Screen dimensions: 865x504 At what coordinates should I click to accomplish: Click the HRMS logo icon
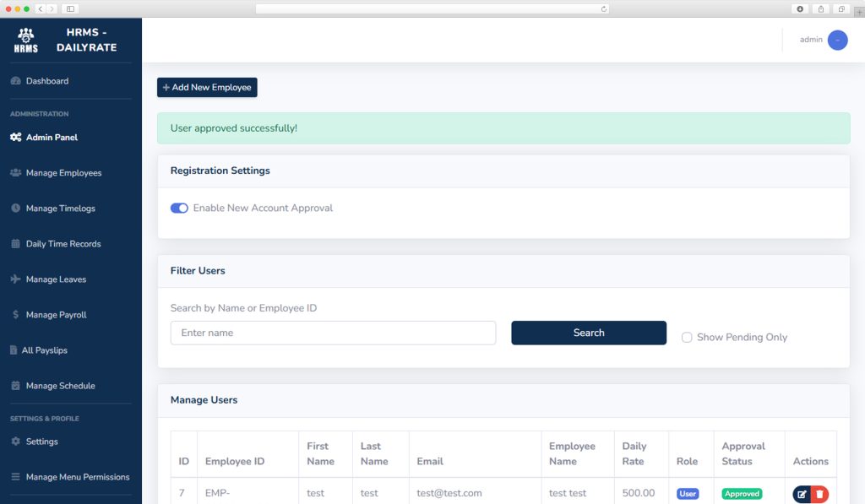26,40
